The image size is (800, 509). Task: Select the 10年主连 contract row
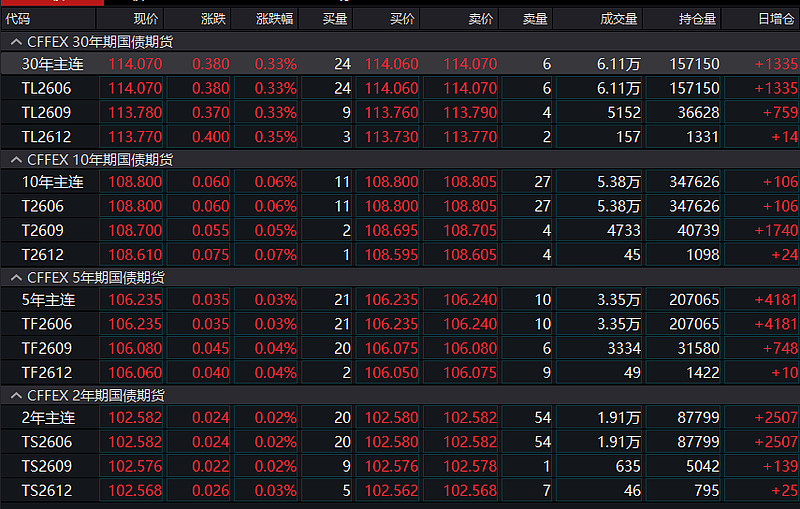pos(400,182)
